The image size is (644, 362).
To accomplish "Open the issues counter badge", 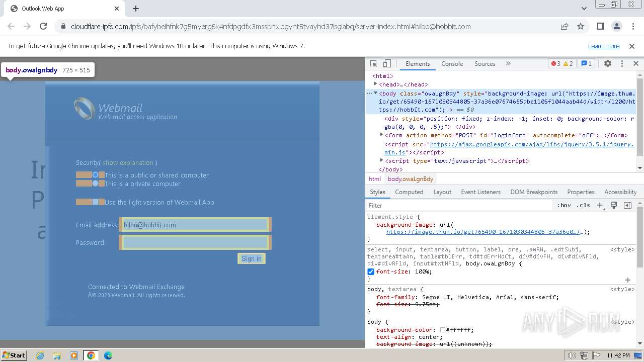I will (x=586, y=64).
